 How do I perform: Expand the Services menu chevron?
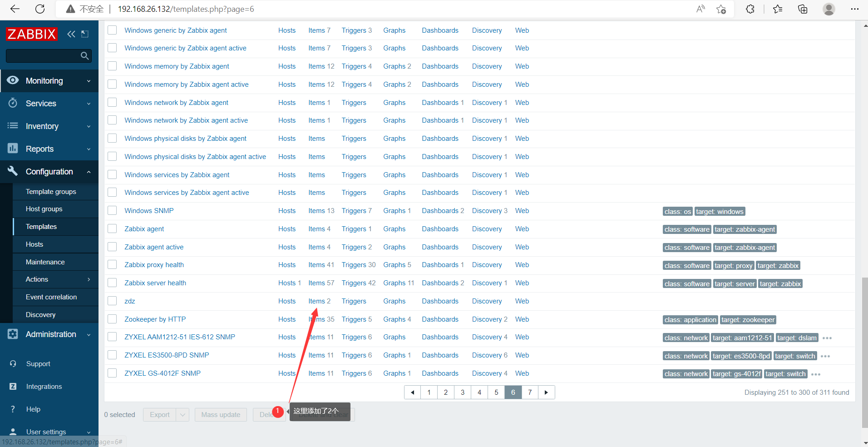89,104
